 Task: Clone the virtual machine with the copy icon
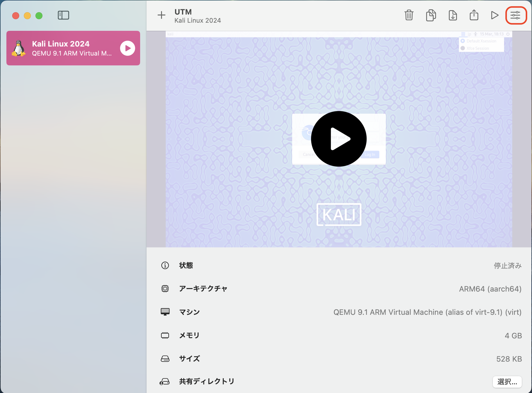[x=431, y=15]
